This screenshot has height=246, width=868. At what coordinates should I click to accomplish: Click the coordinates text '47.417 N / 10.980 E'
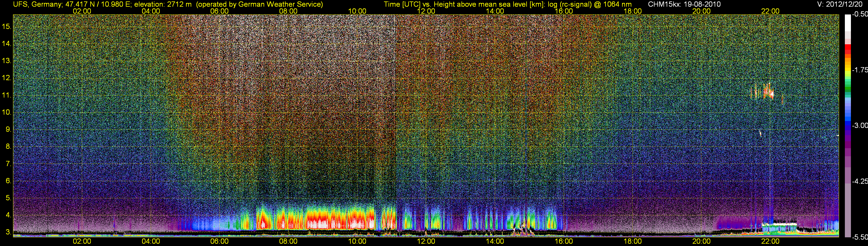click(98, 4)
